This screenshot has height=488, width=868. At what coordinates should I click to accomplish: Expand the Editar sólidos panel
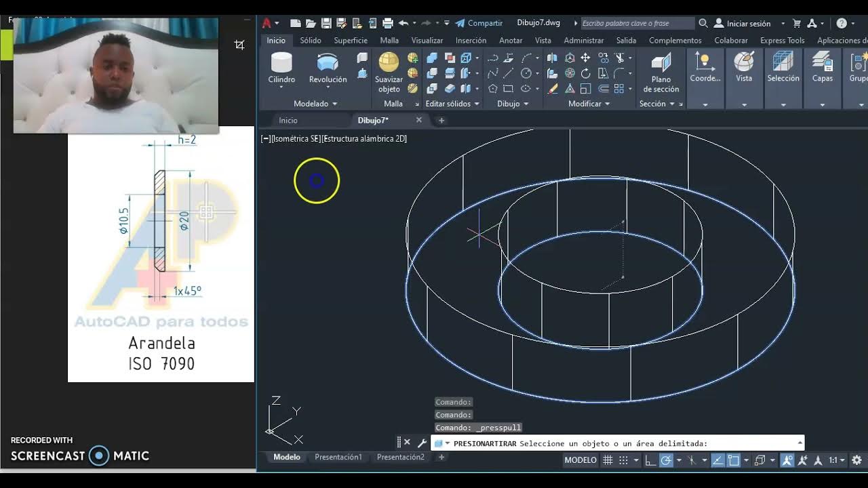click(452, 104)
